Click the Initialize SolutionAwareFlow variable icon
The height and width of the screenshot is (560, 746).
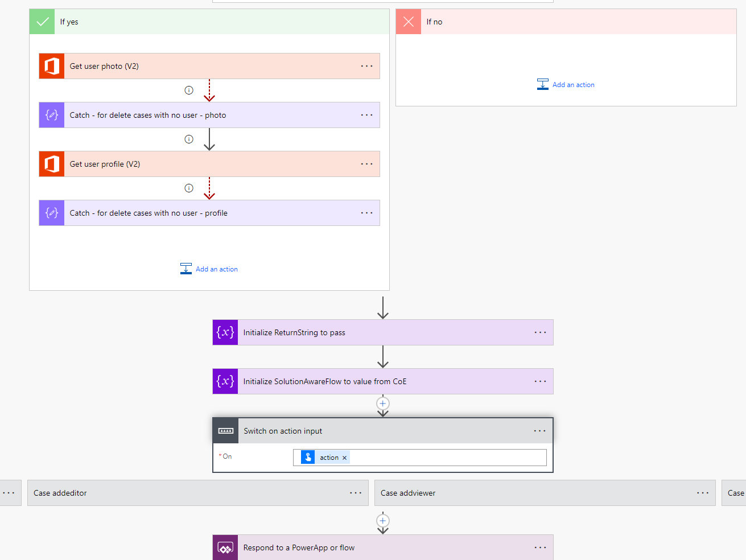coord(225,381)
